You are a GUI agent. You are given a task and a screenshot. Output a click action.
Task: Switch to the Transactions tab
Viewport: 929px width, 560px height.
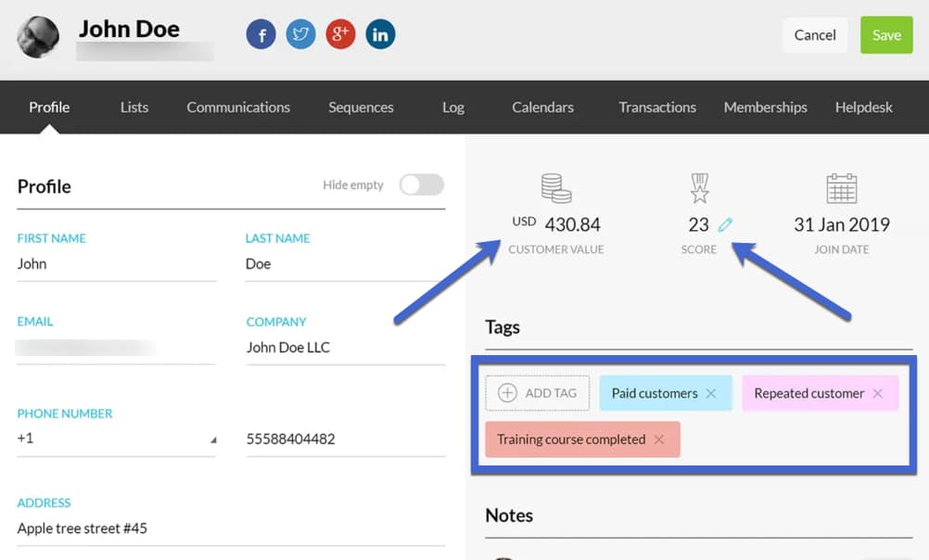pos(657,107)
